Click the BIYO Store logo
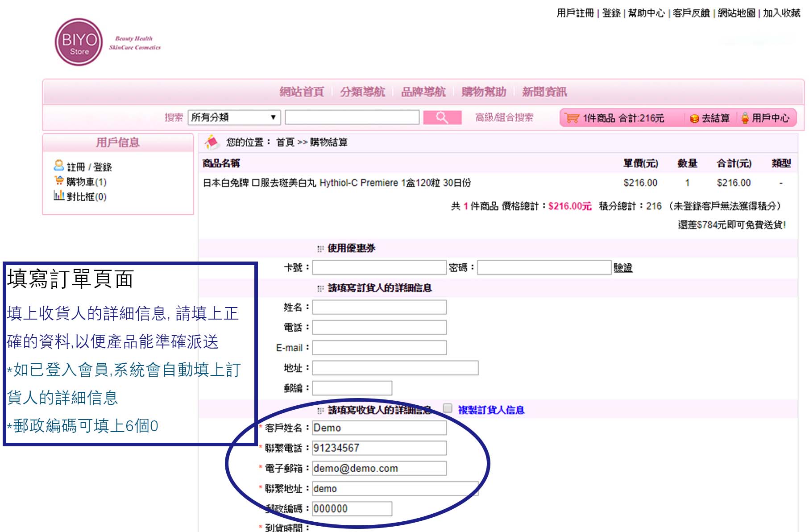The height and width of the screenshot is (532, 809). [79, 42]
